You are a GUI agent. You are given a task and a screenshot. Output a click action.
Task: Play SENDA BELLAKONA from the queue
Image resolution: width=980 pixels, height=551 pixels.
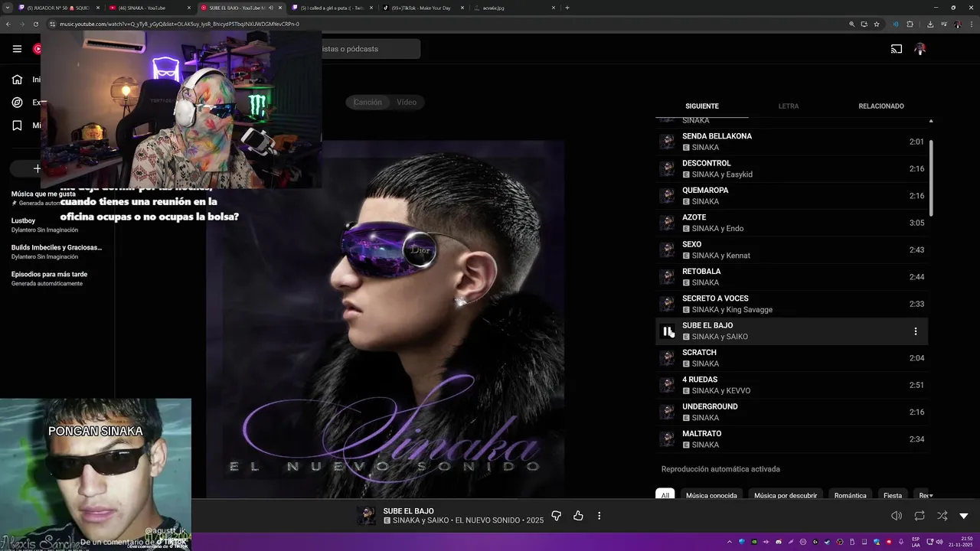coord(792,142)
